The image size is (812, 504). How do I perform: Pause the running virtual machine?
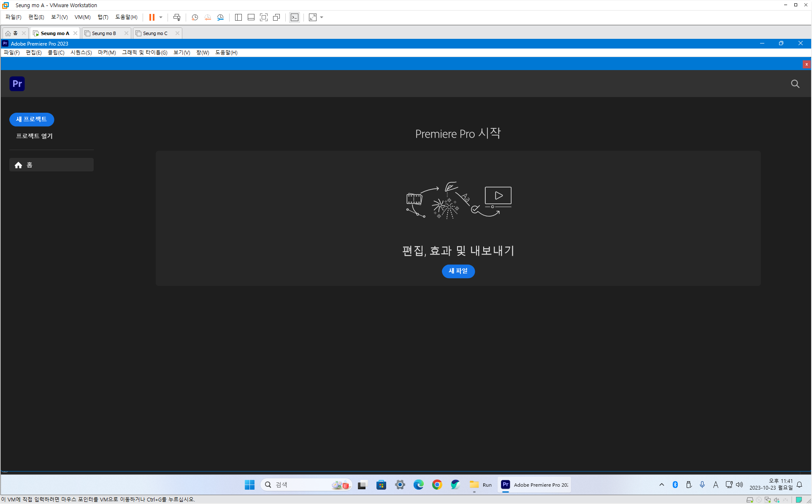(x=152, y=17)
